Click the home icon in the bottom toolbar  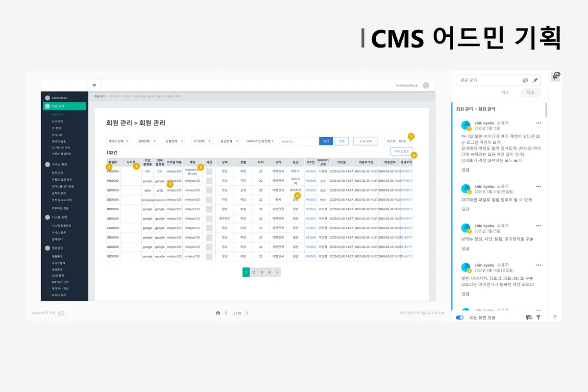pyautogui.click(x=218, y=312)
